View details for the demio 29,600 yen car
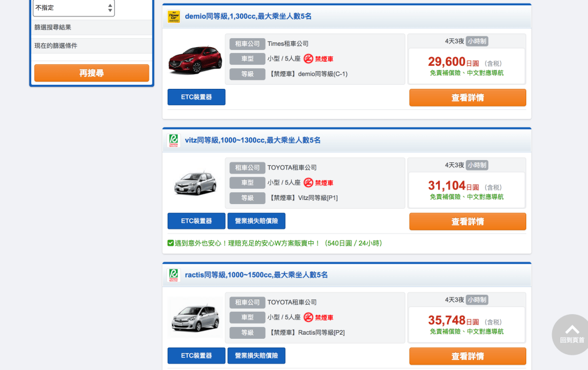 pos(467,98)
